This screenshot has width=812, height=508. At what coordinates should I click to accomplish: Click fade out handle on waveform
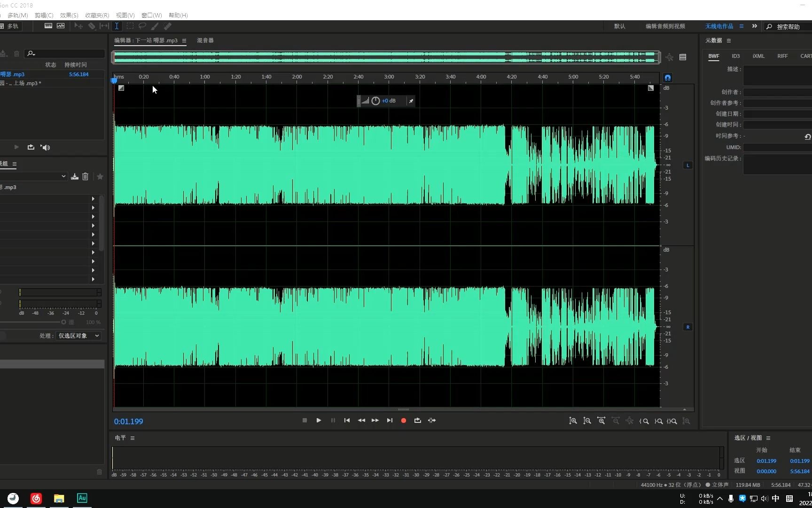pyautogui.click(x=651, y=88)
